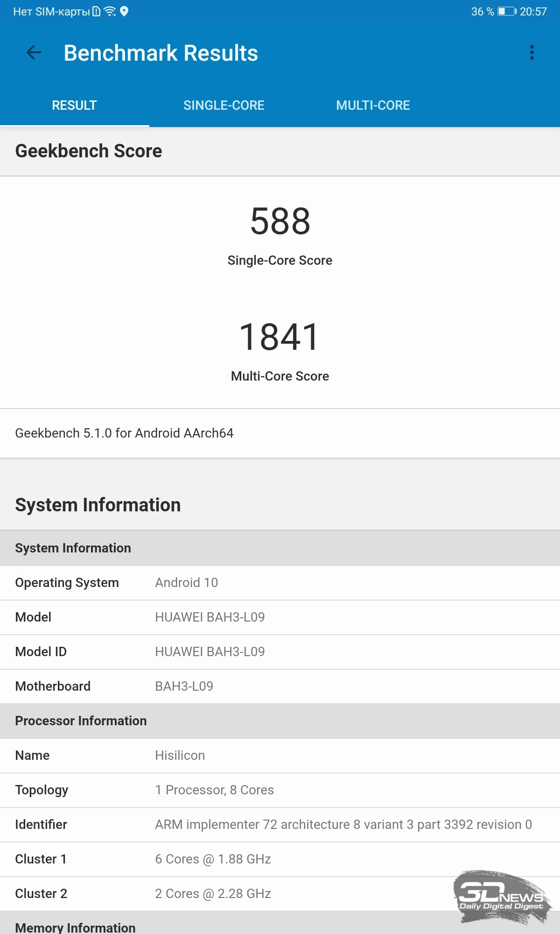Tap Geekbench 5.1.0 for Android AArch64 text
The image size is (560, 934).
[124, 433]
